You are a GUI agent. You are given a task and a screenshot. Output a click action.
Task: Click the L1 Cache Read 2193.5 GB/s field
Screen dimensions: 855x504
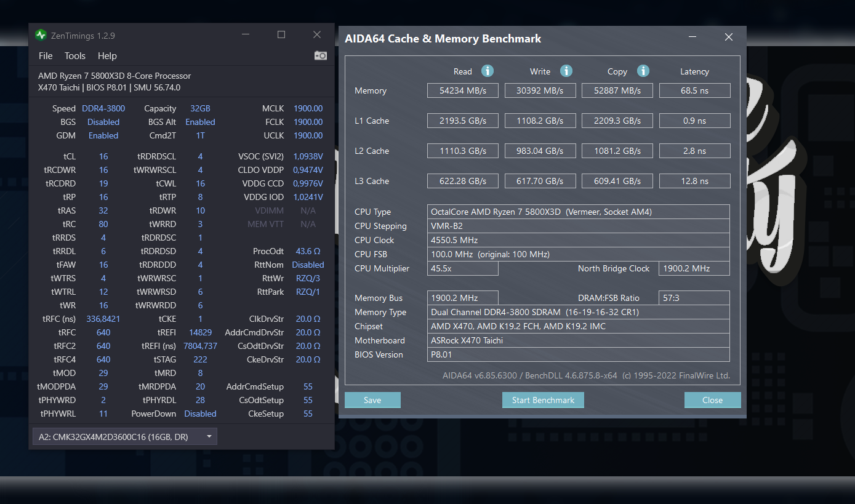(x=463, y=121)
